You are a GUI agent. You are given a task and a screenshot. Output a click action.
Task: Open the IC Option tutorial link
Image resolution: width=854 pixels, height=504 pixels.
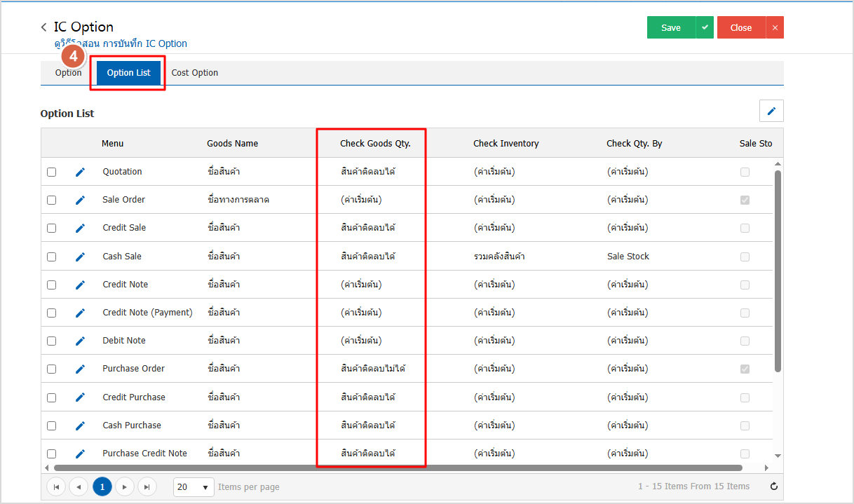coord(121,43)
